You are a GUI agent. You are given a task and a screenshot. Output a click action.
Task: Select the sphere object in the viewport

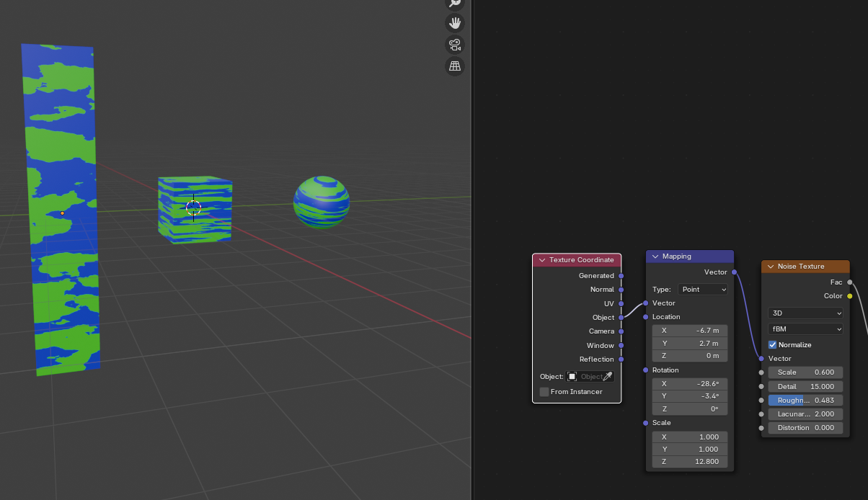322,202
